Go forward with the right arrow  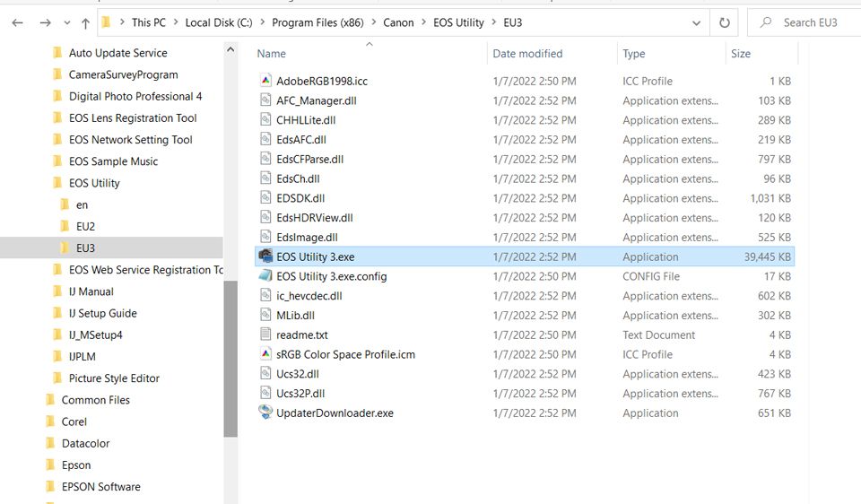click(45, 22)
